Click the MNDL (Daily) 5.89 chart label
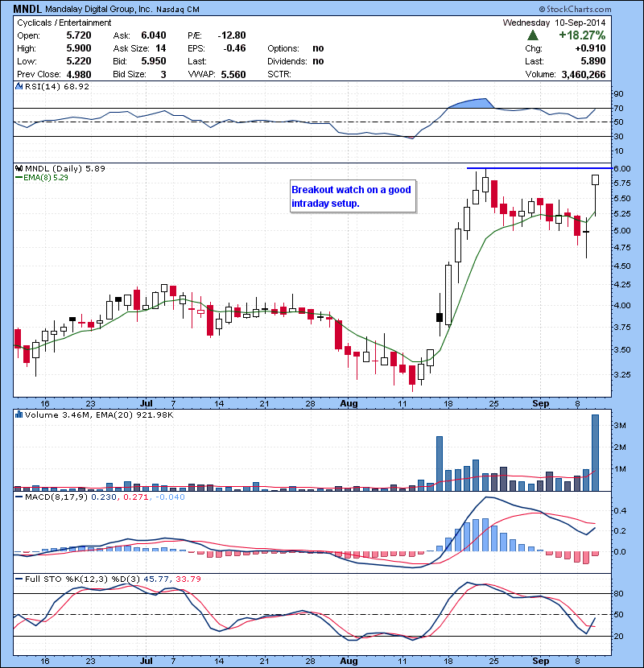Viewport: 644px width, 668px height. point(64,168)
